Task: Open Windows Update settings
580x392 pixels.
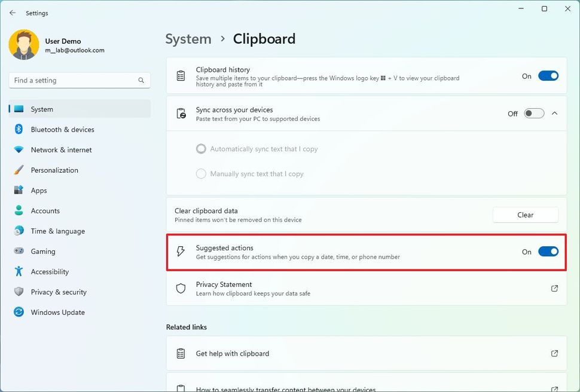Action: click(57, 312)
